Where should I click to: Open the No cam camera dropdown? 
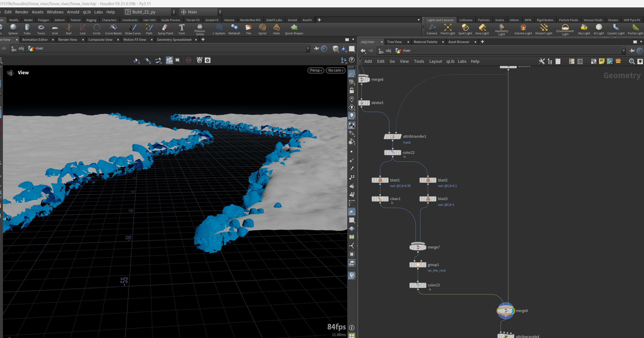click(x=336, y=70)
